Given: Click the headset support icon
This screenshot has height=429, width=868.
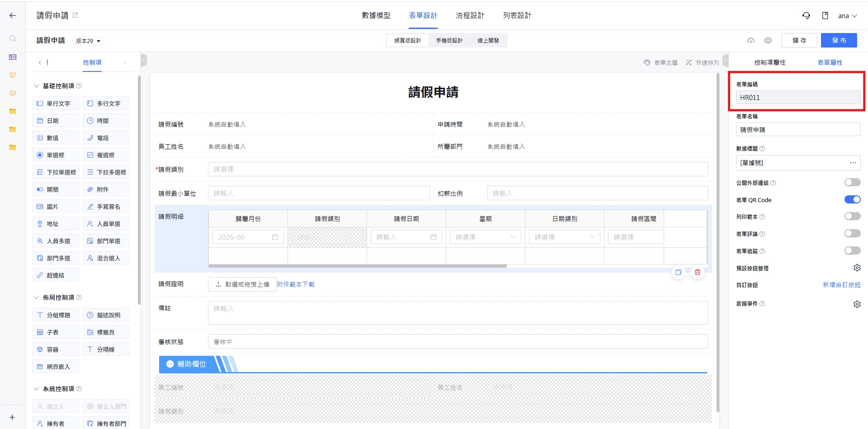Looking at the screenshot, I should (806, 15).
